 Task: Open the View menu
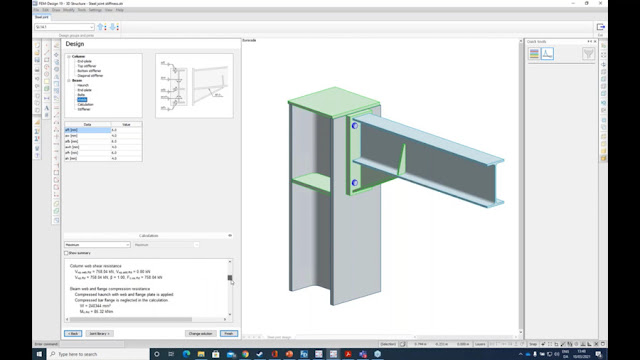tap(109, 10)
